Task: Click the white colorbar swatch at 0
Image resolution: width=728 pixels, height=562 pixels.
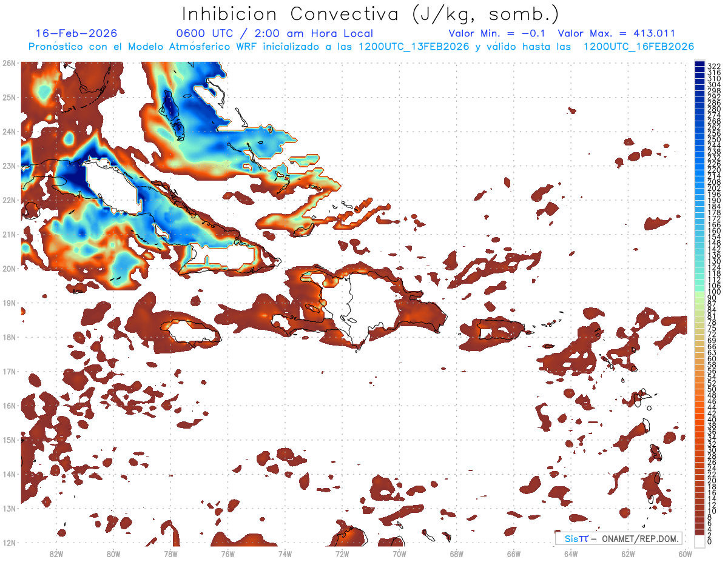Action: tap(699, 541)
